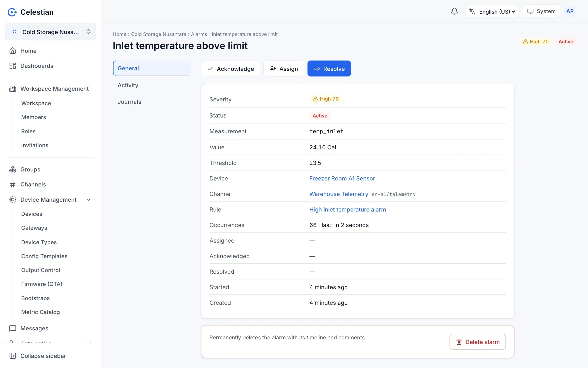
Task: Click the Home icon in the sidebar
Action: pyautogui.click(x=13, y=51)
